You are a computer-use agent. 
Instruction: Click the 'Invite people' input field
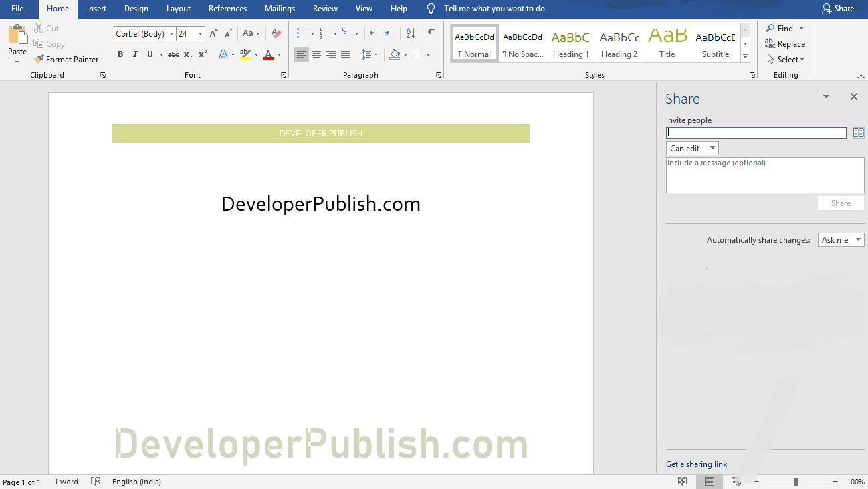[x=756, y=132]
